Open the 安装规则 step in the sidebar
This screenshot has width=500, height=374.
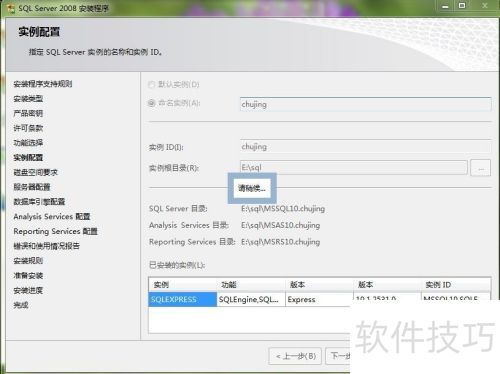[x=28, y=261]
